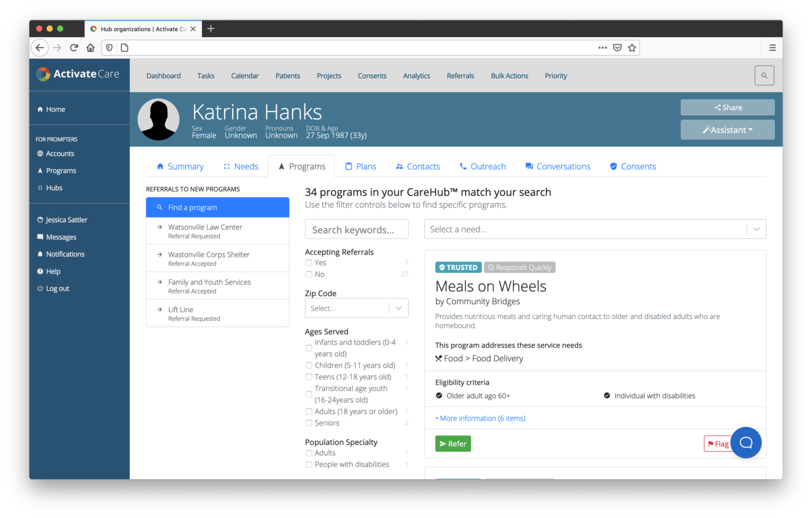The height and width of the screenshot is (518, 812).
Task: Open the Zip Code select dropdown
Action: pyautogui.click(x=357, y=308)
